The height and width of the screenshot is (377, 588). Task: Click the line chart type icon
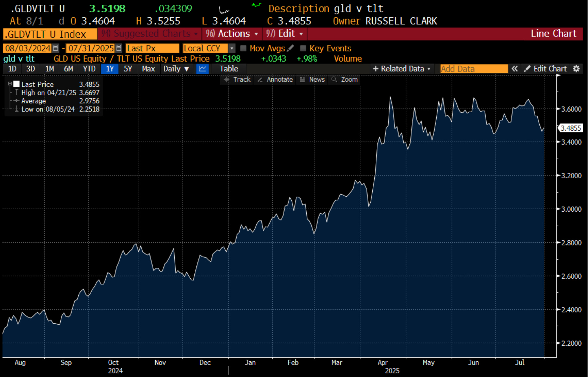202,69
